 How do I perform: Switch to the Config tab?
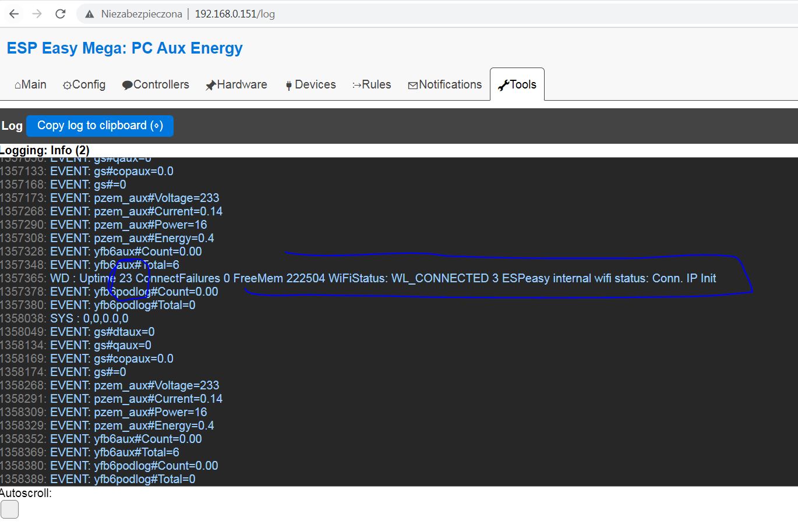pyautogui.click(x=84, y=84)
